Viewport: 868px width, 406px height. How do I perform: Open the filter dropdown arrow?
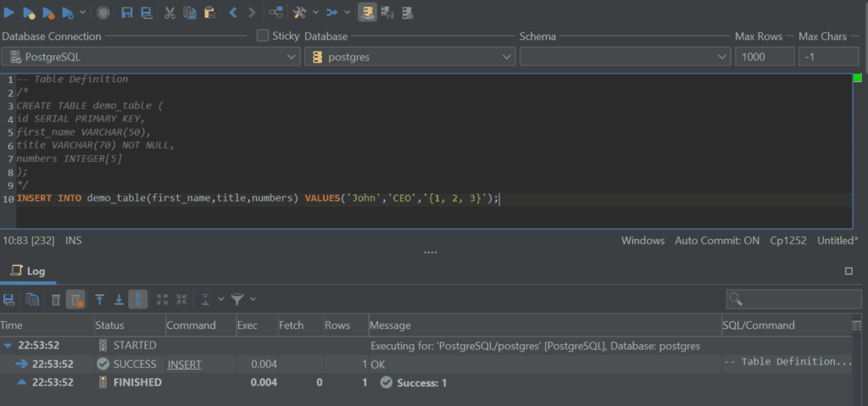253,300
